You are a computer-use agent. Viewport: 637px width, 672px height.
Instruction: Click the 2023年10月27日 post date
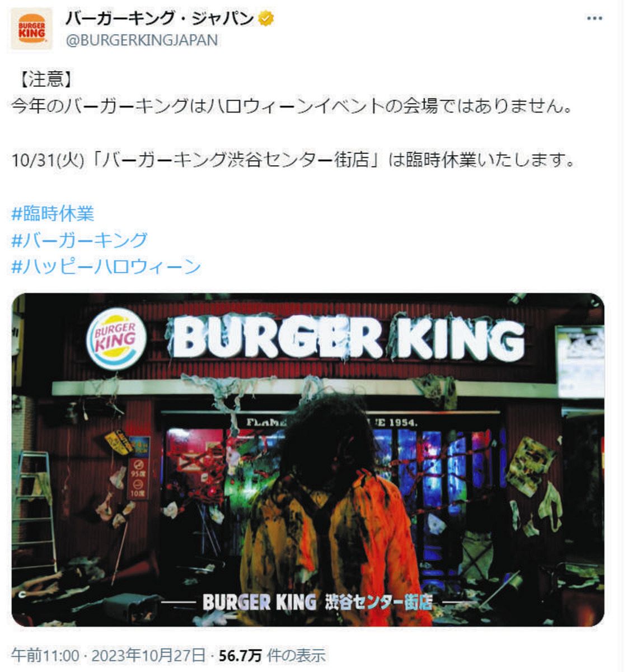(x=148, y=655)
